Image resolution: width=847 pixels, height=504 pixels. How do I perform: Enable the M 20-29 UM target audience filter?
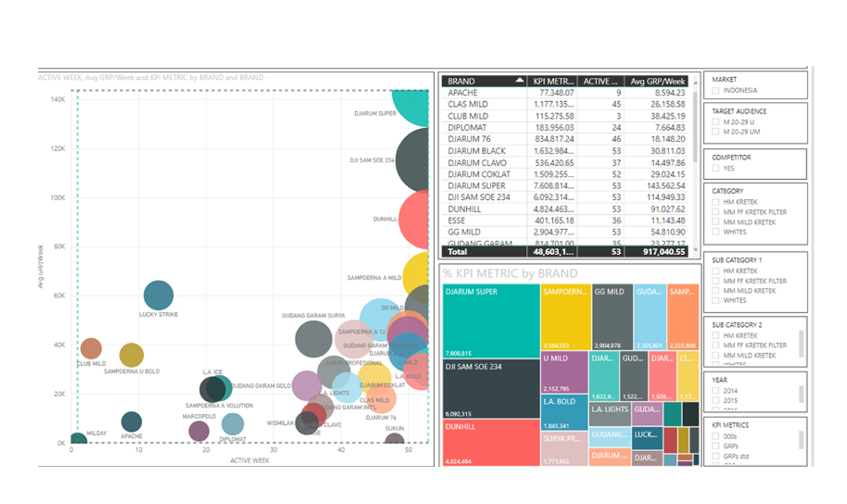(x=716, y=132)
